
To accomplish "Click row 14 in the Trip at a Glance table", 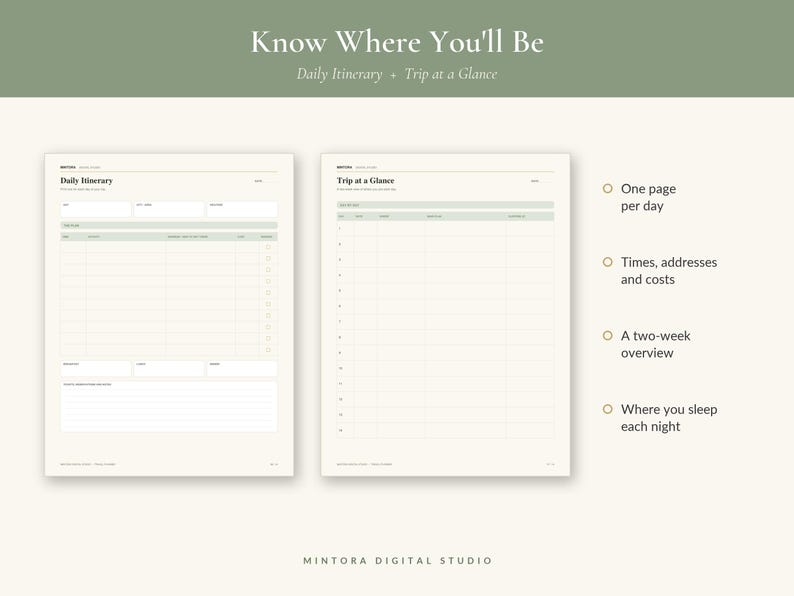I will (x=446, y=430).
